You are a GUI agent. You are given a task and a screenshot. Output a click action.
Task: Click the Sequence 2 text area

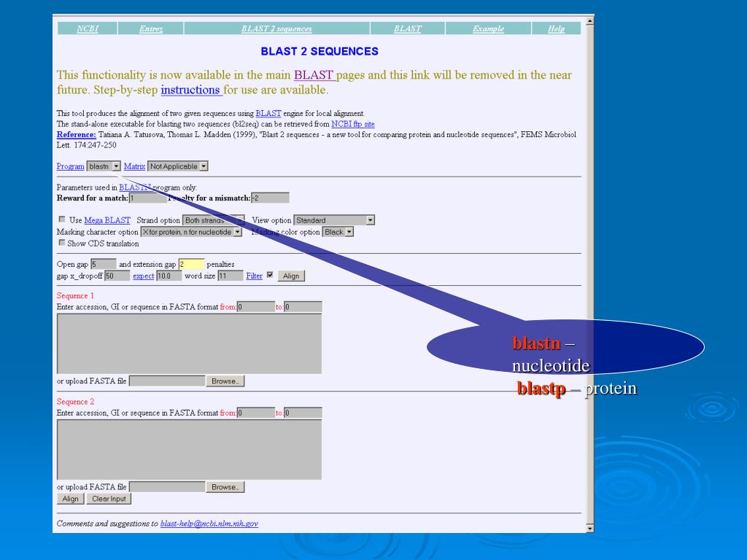tap(189, 449)
